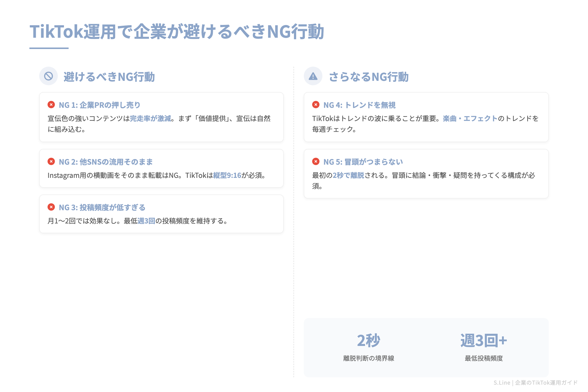Select the heading NG 4: トレンドを無視

360,105
